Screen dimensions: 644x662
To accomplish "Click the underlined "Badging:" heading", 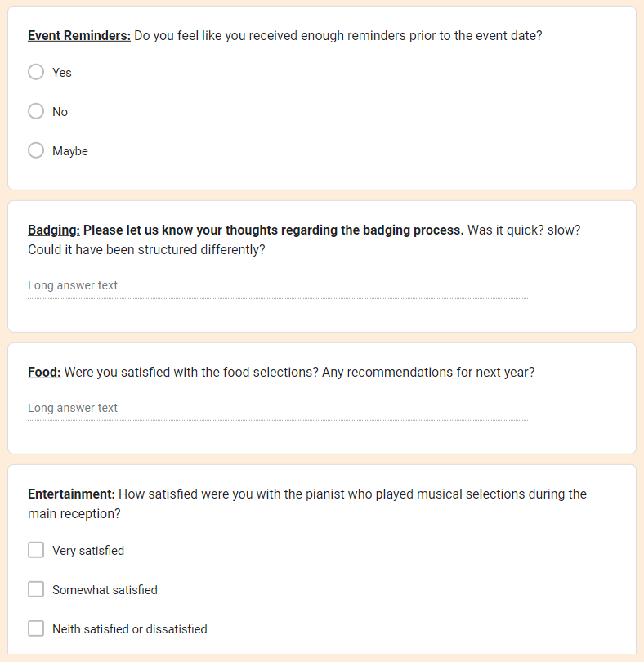I will click(x=54, y=230).
